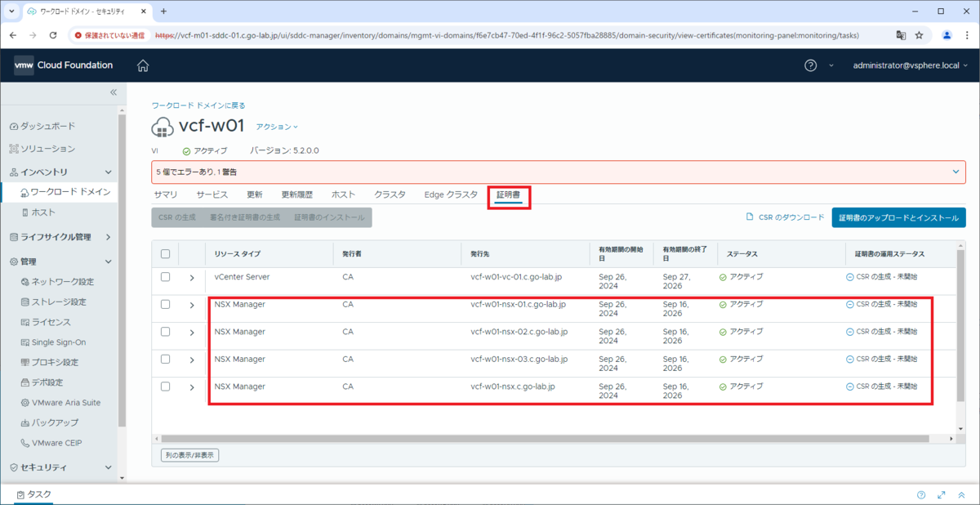
Task: Click the browser back arrow
Action: 12,36
